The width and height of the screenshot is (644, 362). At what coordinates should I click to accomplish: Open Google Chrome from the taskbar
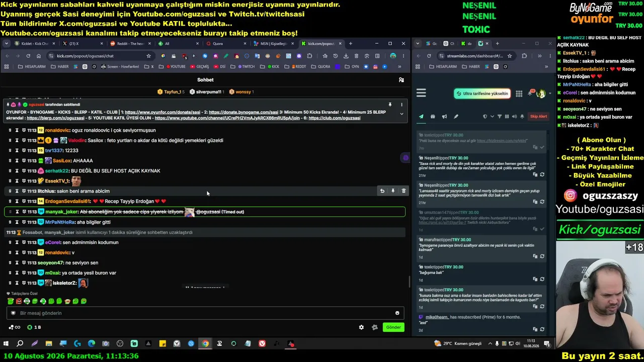click(x=205, y=344)
